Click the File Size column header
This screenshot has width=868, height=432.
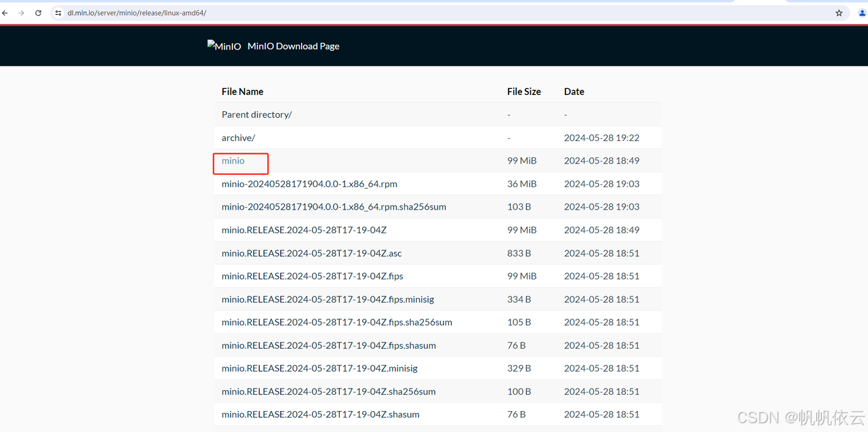point(524,92)
